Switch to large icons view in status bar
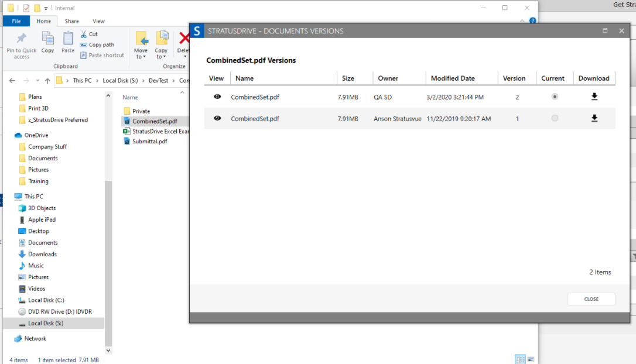The image size is (636, 364). click(x=531, y=359)
